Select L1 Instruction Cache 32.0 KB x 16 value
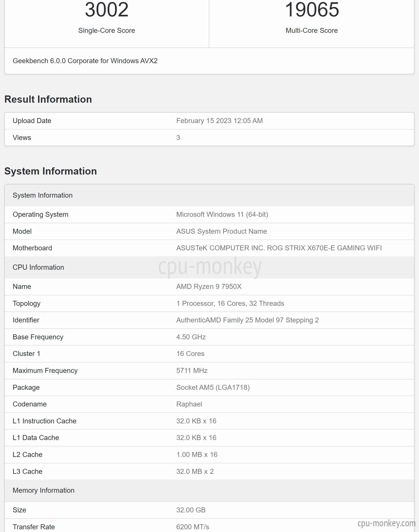This screenshot has width=419, height=532. 196,421
